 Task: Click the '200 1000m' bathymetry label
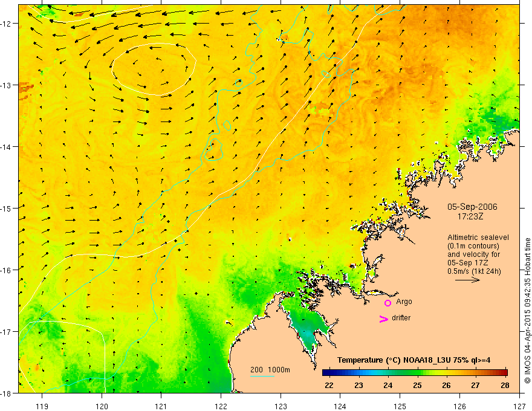coord(270,370)
